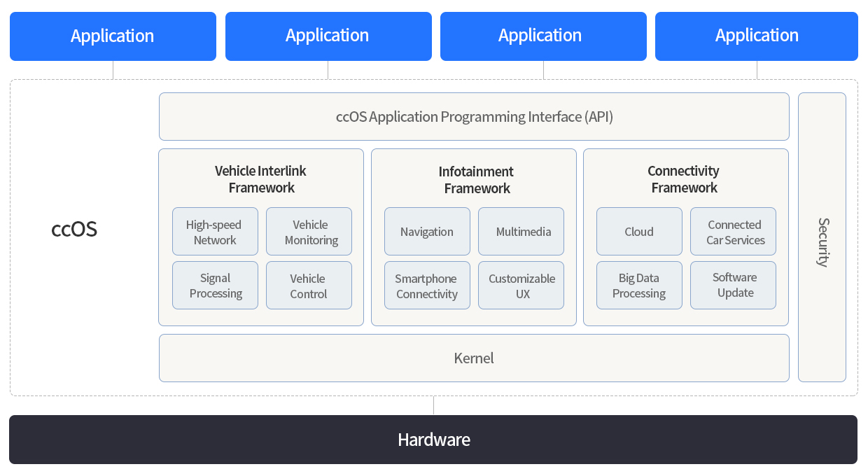Select the Connected Car Services box

coord(733,232)
